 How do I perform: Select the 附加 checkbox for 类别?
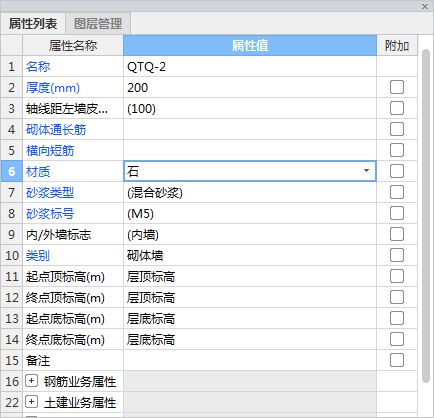[397, 255]
